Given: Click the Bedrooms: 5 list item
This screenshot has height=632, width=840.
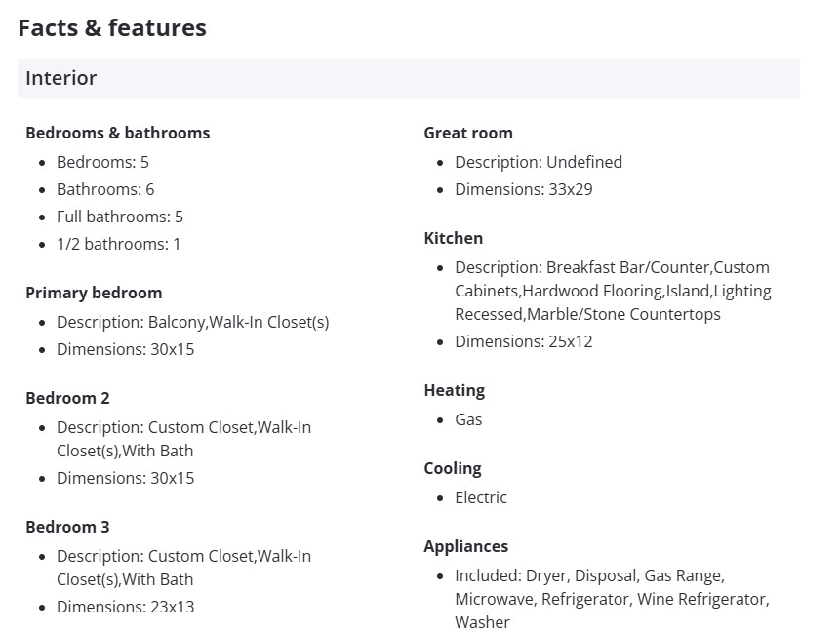Looking at the screenshot, I should point(102,162).
